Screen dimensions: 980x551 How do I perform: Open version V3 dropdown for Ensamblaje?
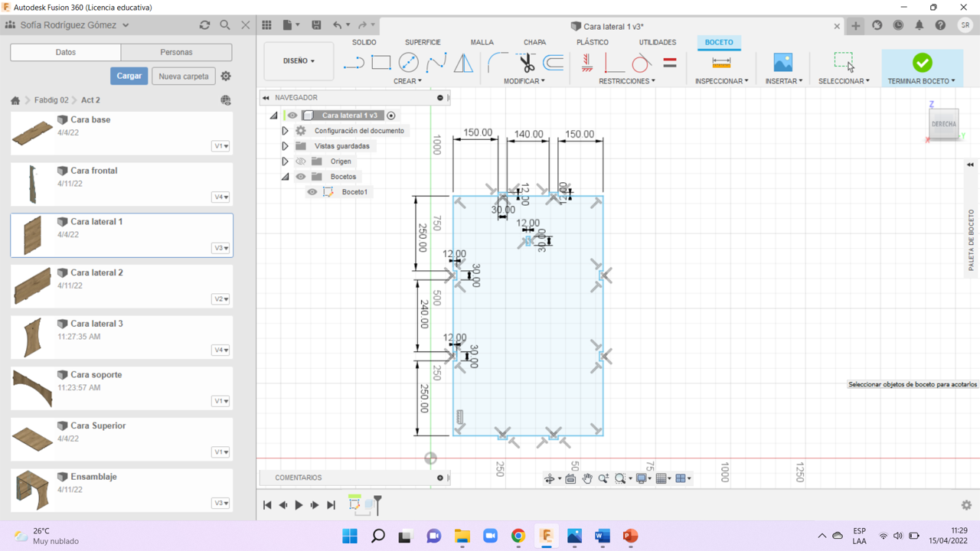220,503
